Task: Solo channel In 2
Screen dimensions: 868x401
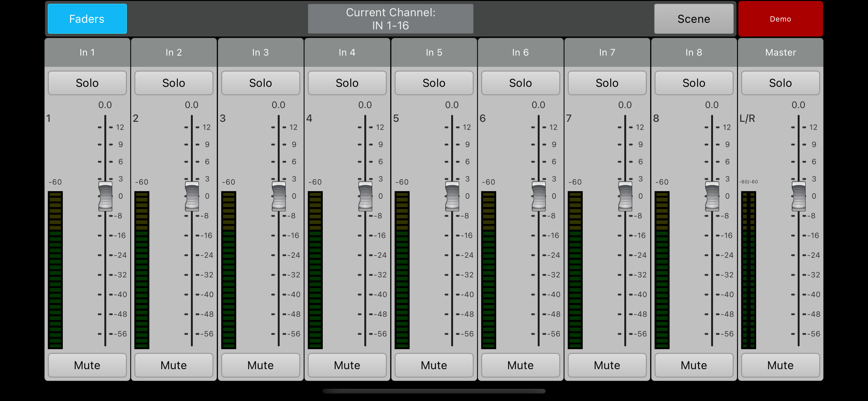Action: click(x=174, y=83)
